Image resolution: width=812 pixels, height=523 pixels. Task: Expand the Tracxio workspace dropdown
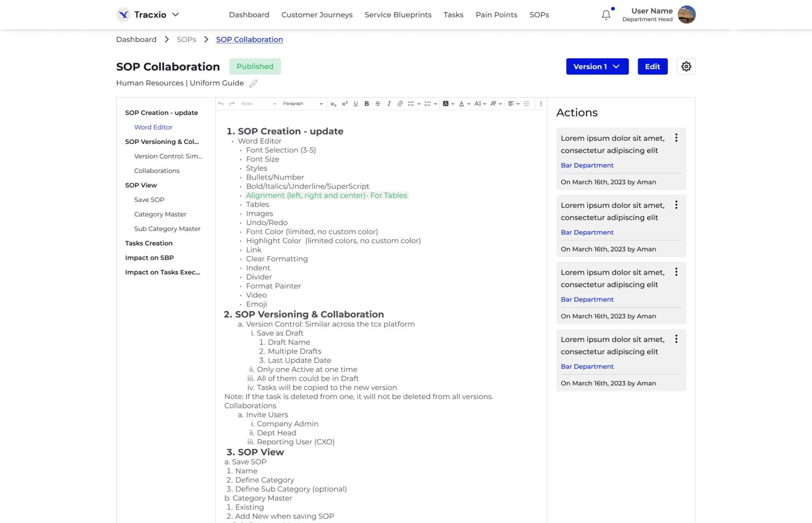pos(175,15)
